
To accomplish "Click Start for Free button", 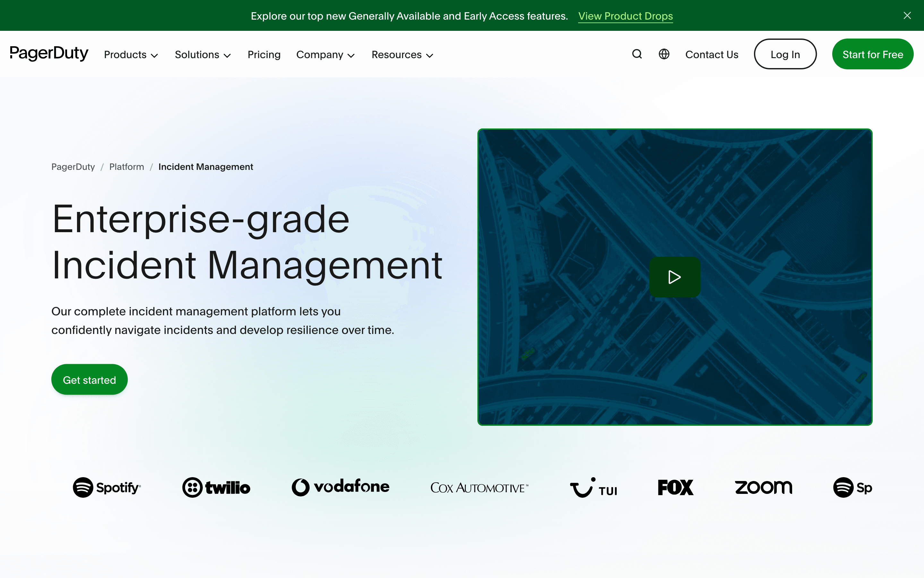I will [873, 54].
